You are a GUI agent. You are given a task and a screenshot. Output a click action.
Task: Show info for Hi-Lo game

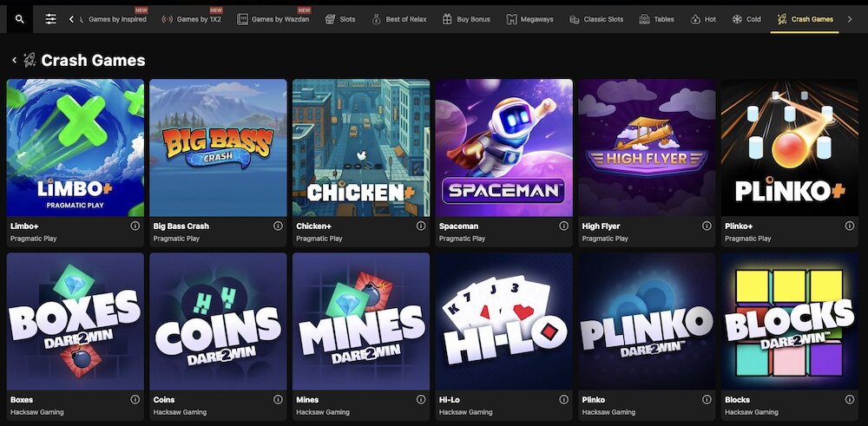coord(563,399)
